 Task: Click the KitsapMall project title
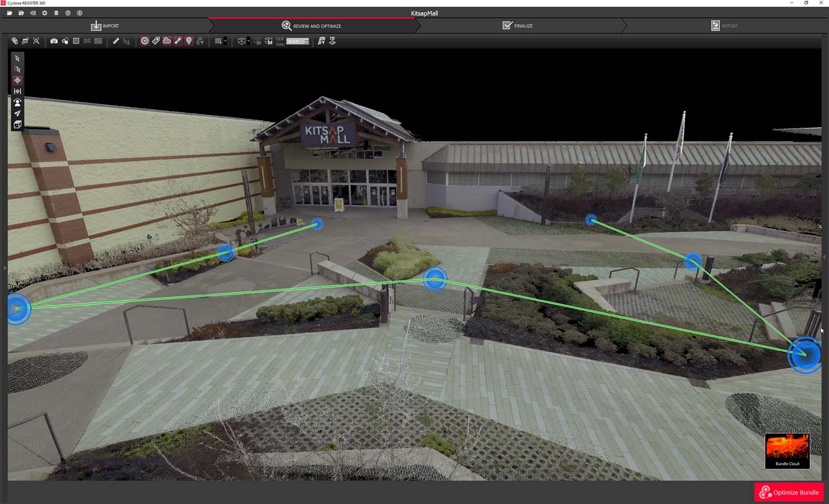tap(424, 13)
